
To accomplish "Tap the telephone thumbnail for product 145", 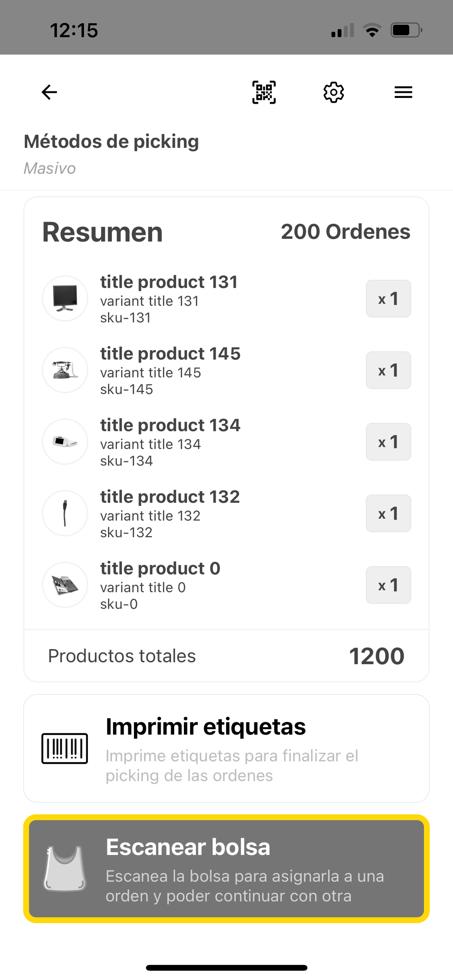I will point(65,370).
